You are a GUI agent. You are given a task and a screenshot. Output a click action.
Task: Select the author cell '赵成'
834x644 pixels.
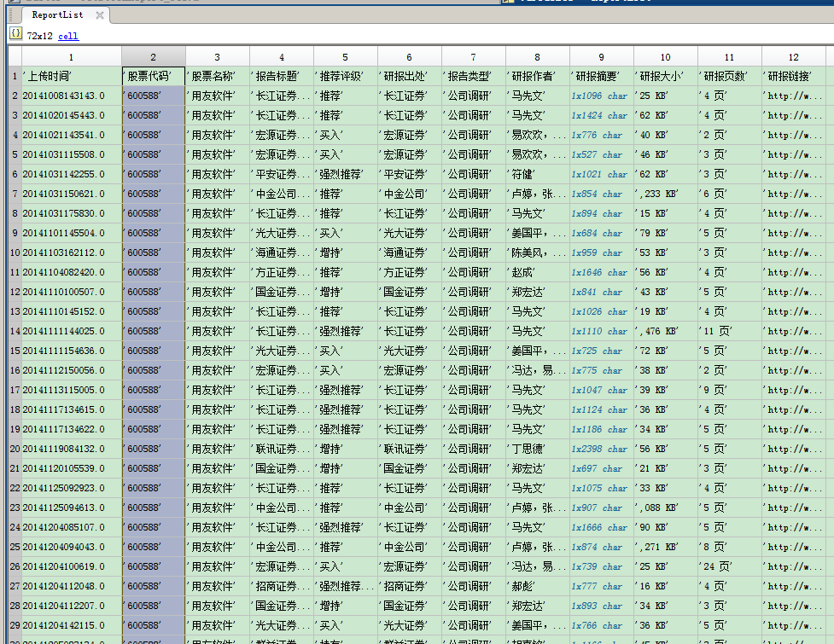[537, 273]
